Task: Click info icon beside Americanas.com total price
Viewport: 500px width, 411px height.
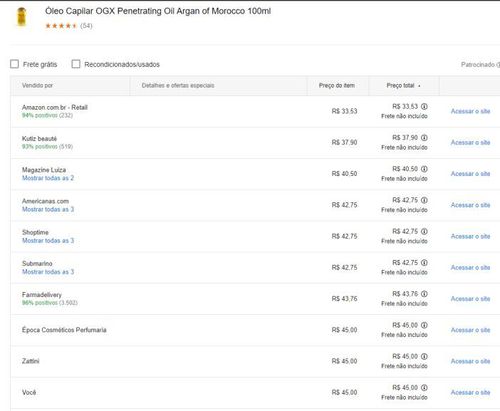Action: (x=424, y=200)
